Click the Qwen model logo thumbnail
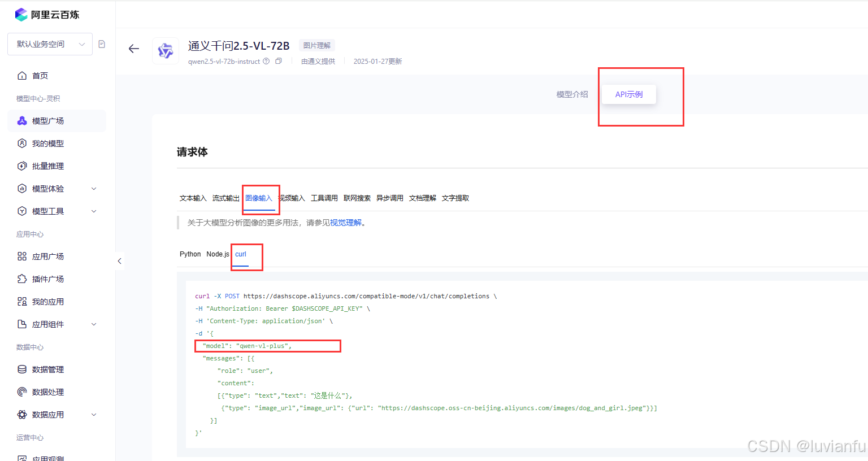The image size is (868, 461). (x=166, y=51)
